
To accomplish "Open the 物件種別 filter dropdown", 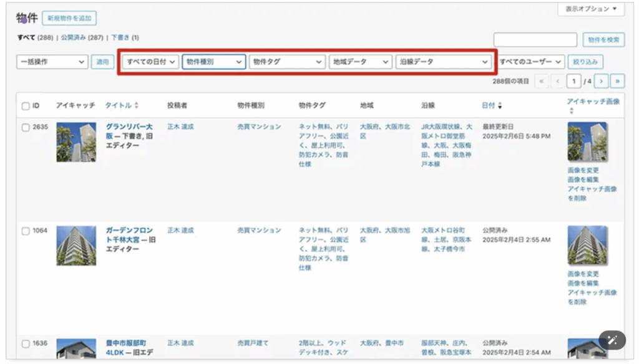I will point(214,62).
